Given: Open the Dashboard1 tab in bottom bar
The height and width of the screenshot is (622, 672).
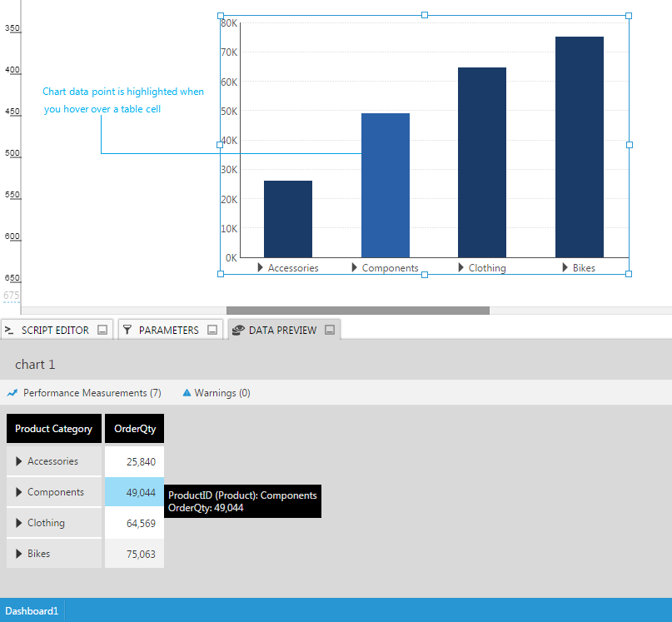Looking at the screenshot, I should click(x=32, y=610).
